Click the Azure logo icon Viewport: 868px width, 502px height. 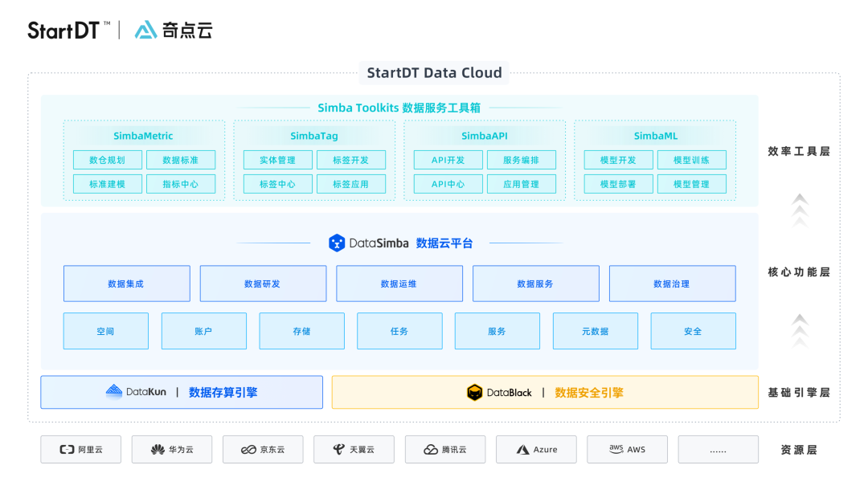(x=522, y=450)
